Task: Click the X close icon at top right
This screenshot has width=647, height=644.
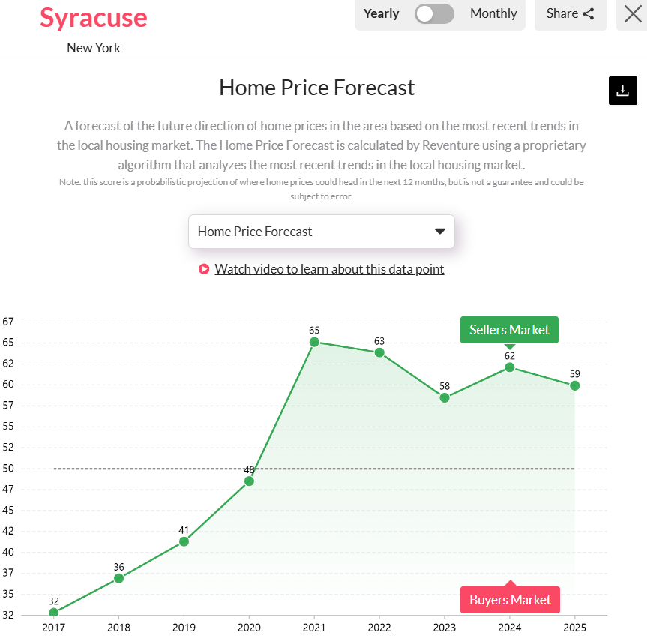Action: [632, 15]
